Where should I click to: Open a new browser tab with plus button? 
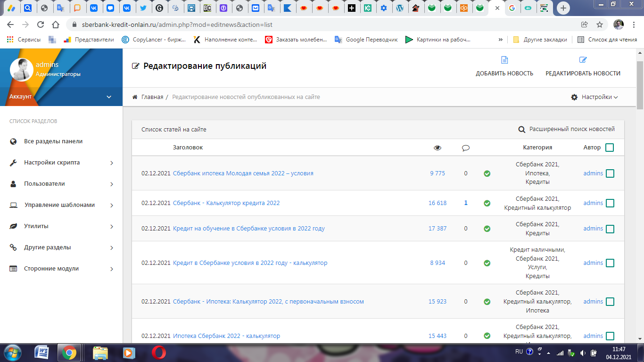click(563, 8)
